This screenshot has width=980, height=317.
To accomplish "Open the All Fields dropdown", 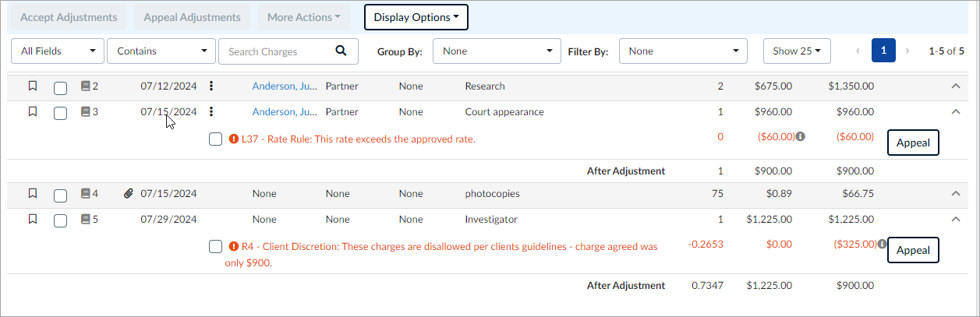I will (58, 51).
